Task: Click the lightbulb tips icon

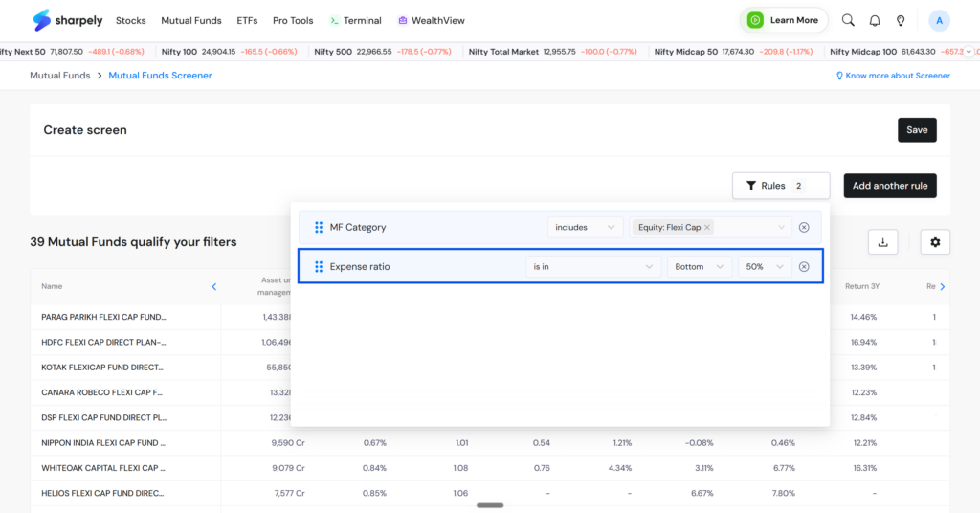Action: pos(901,21)
